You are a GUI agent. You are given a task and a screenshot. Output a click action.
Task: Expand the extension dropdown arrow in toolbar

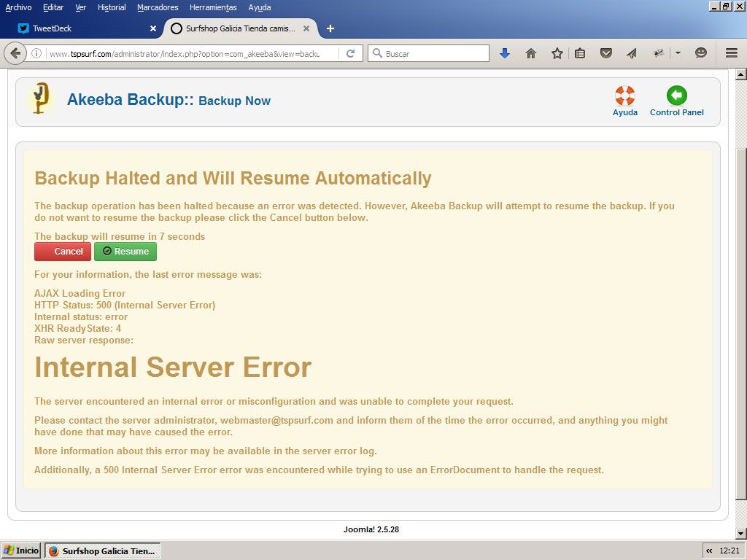(x=678, y=52)
